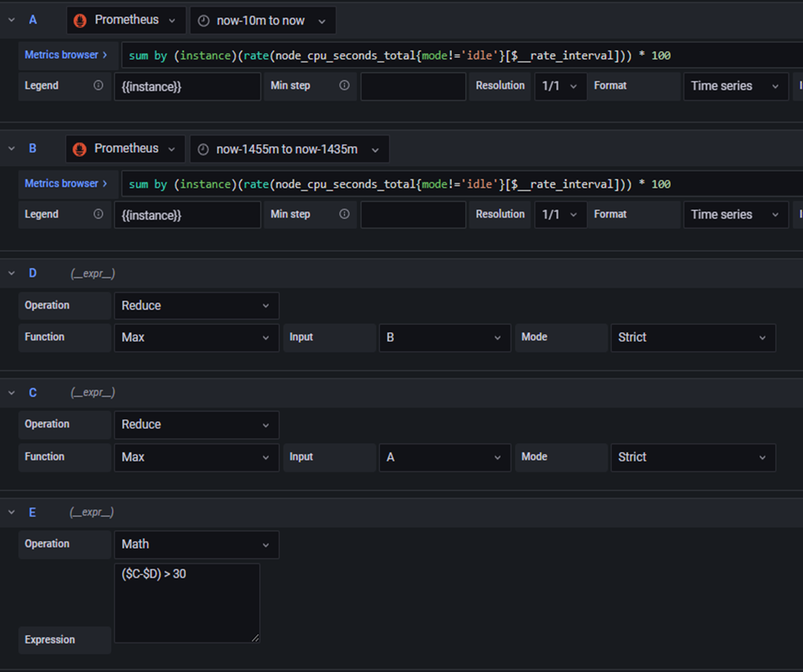The height and width of the screenshot is (672, 803).
Task: Click expression name label D
Action: pyautogui.click(x=33, y=274)
